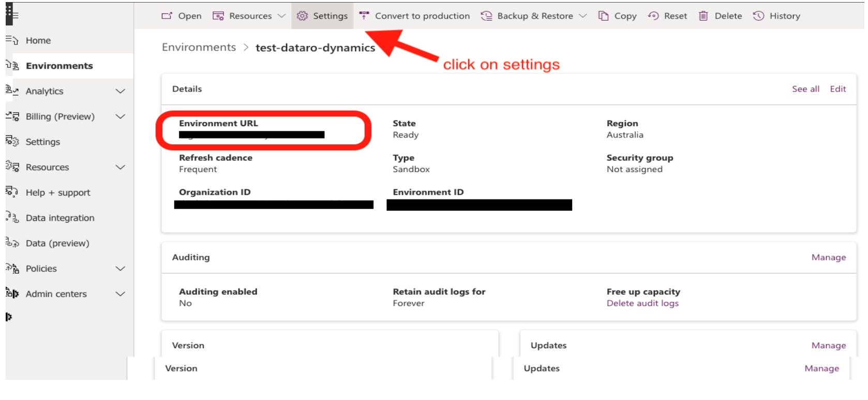Open the Resources toolbar dropdown arrow
The image size is (868, 400).
click(281, 16)
